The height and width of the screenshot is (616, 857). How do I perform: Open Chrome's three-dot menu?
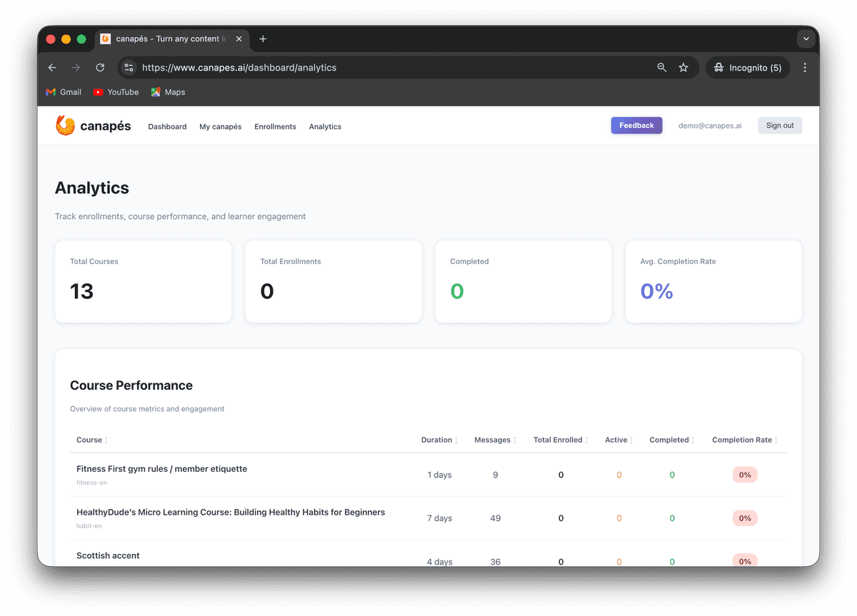(x=804, y=67)
